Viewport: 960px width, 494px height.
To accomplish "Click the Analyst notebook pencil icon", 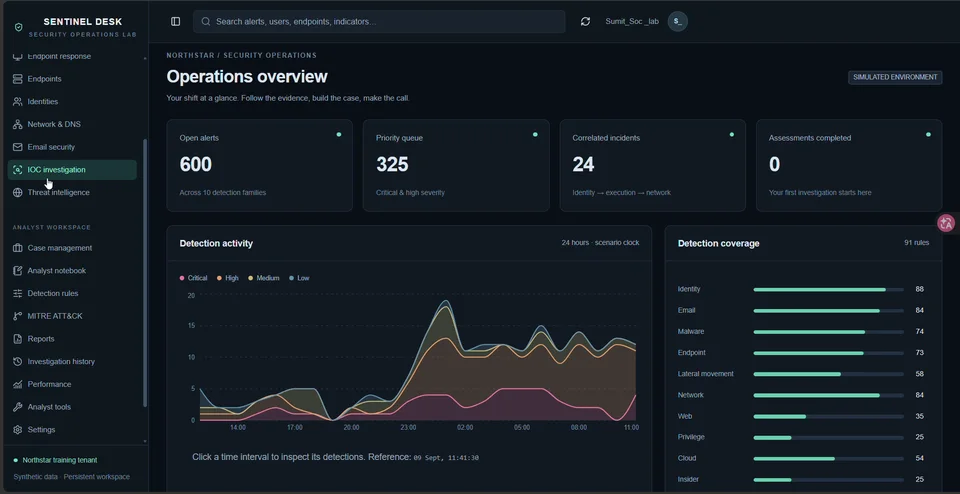I will click(x=17, y=271).
